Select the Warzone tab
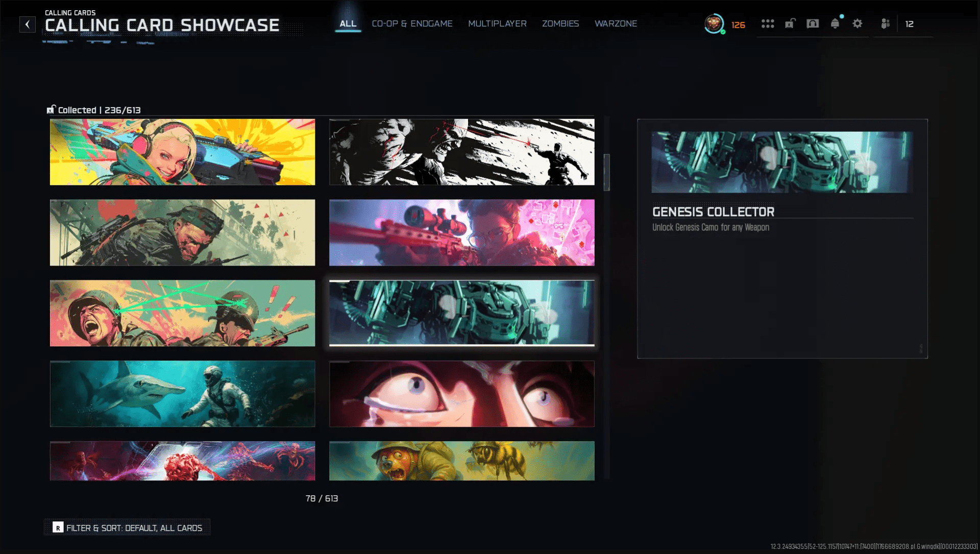Viewport: 980px width, 554px height. 616,24
